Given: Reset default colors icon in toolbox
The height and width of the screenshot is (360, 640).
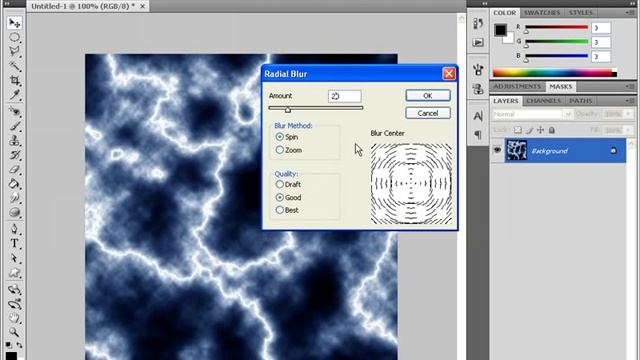Looking at the screenshot, I should tap(9, 345).
